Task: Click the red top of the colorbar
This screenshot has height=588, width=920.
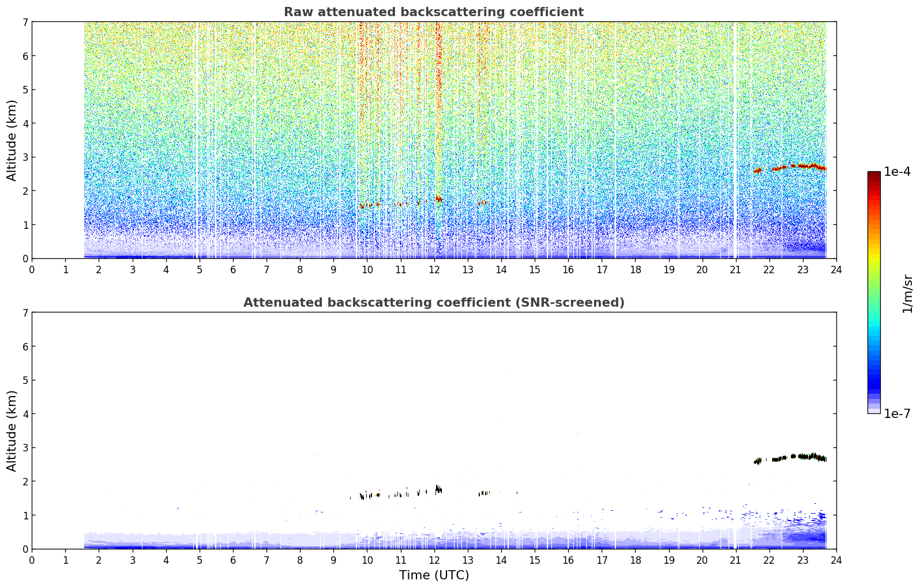Action: (x=874, y=184)
